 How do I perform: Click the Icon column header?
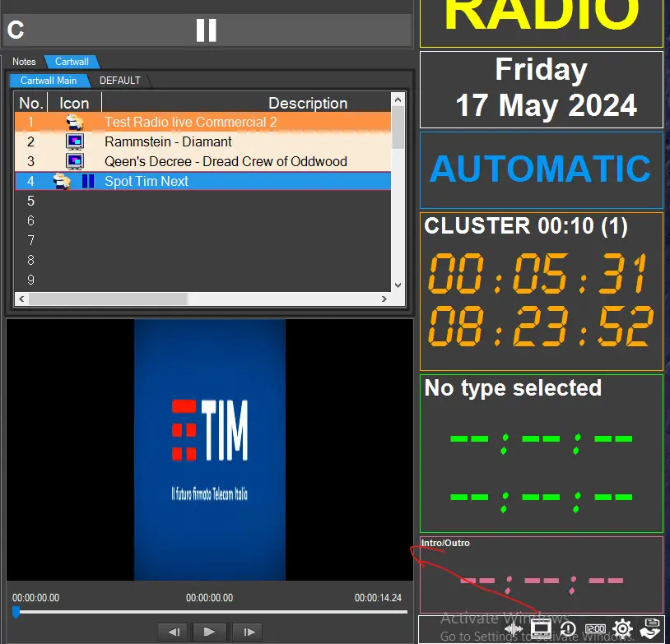(74, 103)
